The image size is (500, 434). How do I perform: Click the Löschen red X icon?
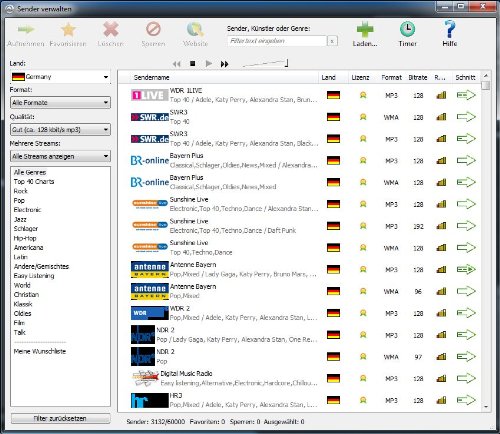111,29
